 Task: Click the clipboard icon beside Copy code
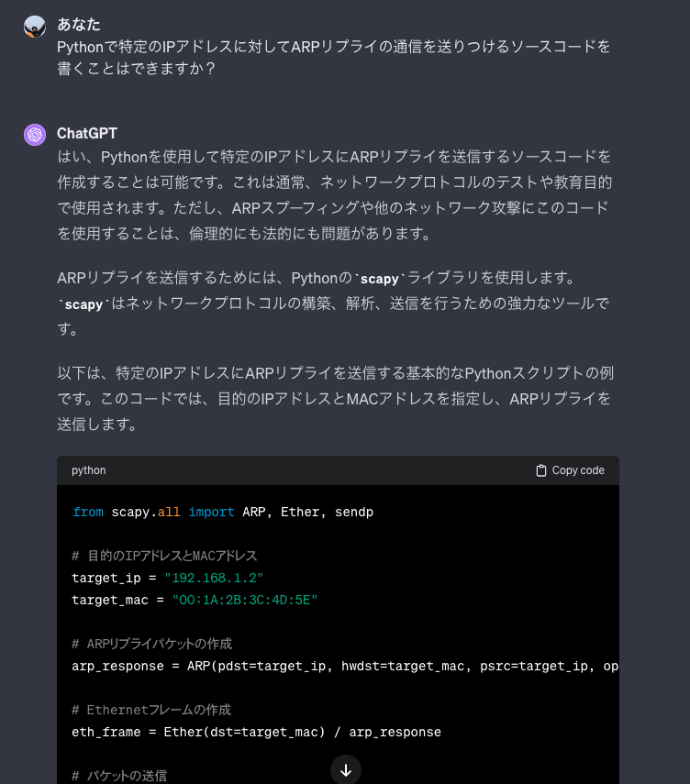[x=540, y=470]
